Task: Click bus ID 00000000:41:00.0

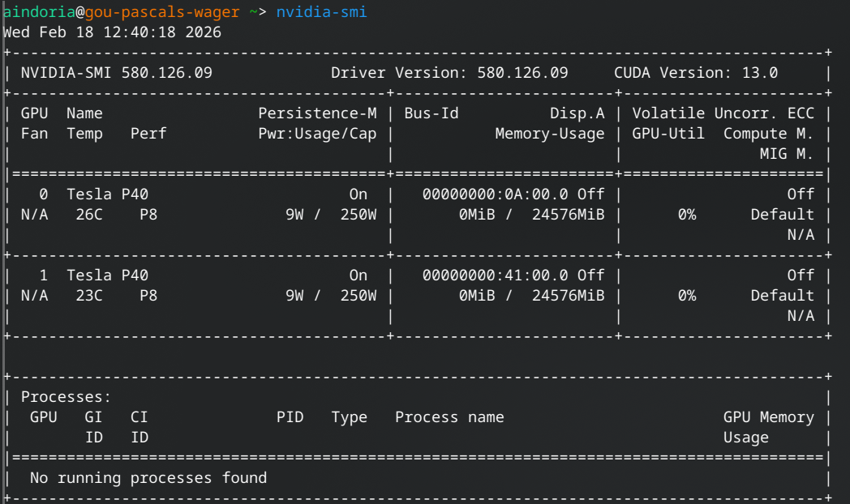Action: click(495, 275)
